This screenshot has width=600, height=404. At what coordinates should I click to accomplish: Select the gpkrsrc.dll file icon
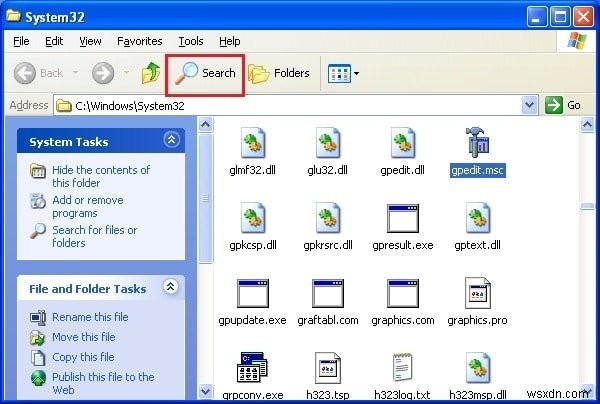click(x=328, y=218)
